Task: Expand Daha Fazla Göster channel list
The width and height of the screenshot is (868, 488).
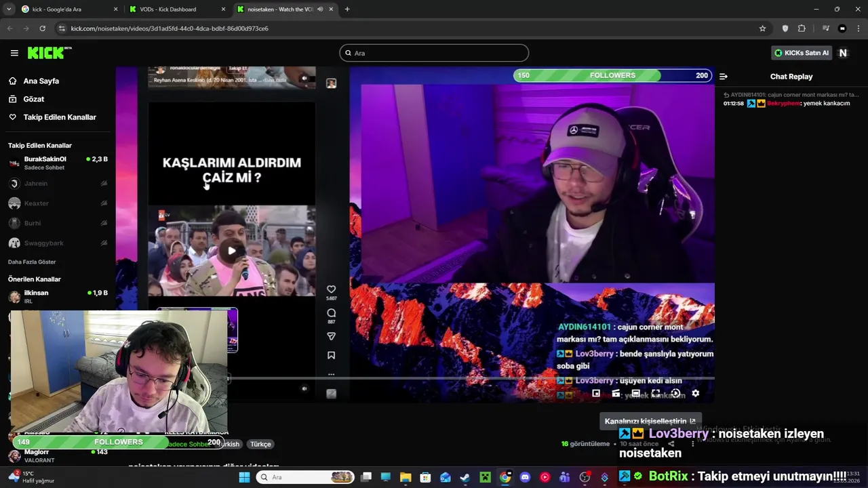Action: [x=32, y=262]
